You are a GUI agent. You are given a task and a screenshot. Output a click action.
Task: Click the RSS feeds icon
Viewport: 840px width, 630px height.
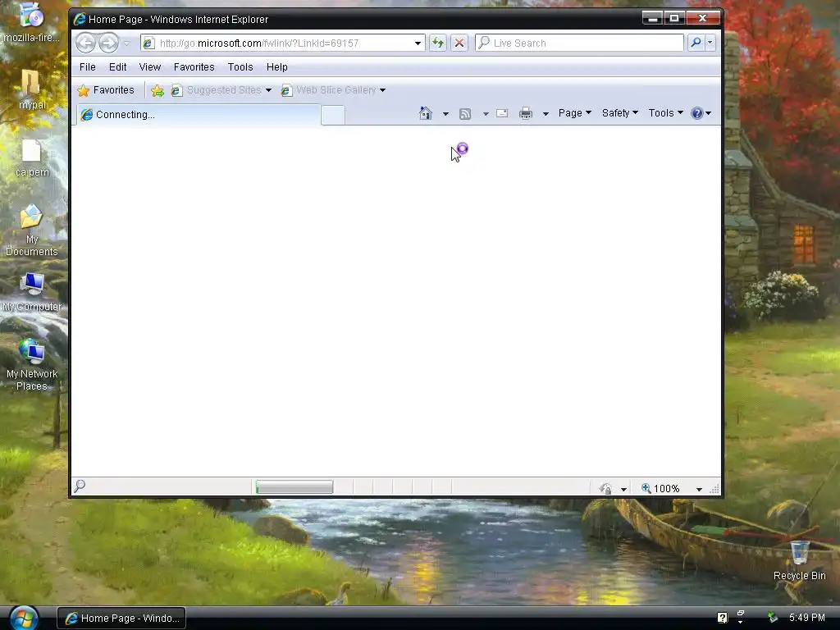click(465, 113)
